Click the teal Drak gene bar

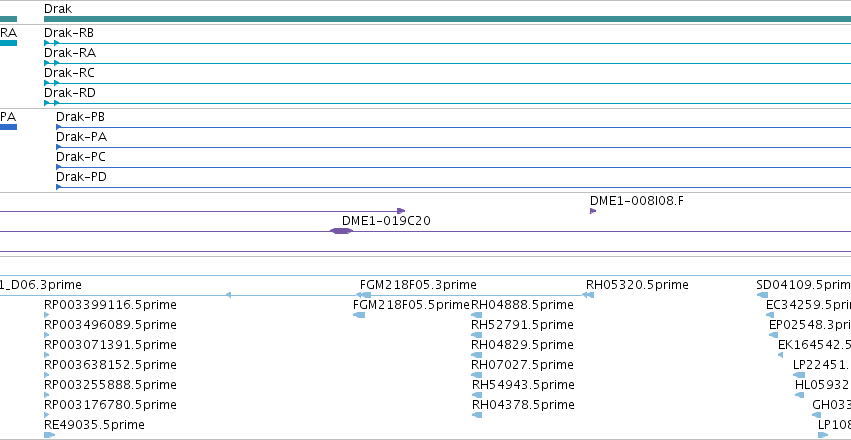[447, 19]
